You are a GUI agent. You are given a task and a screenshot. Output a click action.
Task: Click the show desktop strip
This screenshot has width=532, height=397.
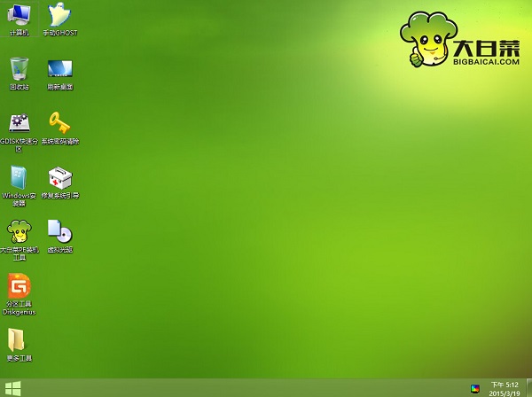pos(529,388)
